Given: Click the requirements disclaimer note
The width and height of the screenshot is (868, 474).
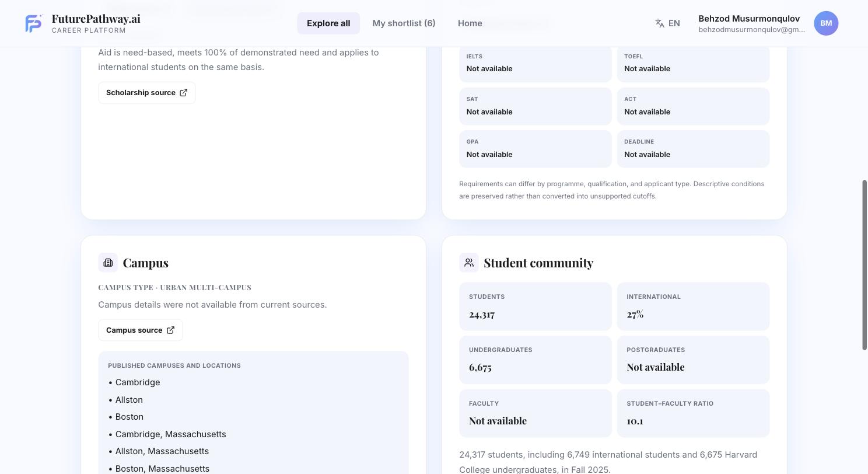Looking at the screenshot, I should coord(612,190).
